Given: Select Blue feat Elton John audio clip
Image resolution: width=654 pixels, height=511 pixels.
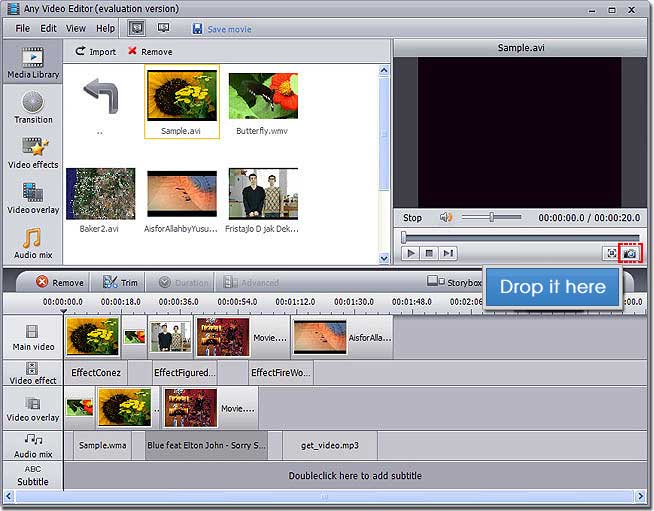Looking at the screenshot, I should click(x=206, y=445).
